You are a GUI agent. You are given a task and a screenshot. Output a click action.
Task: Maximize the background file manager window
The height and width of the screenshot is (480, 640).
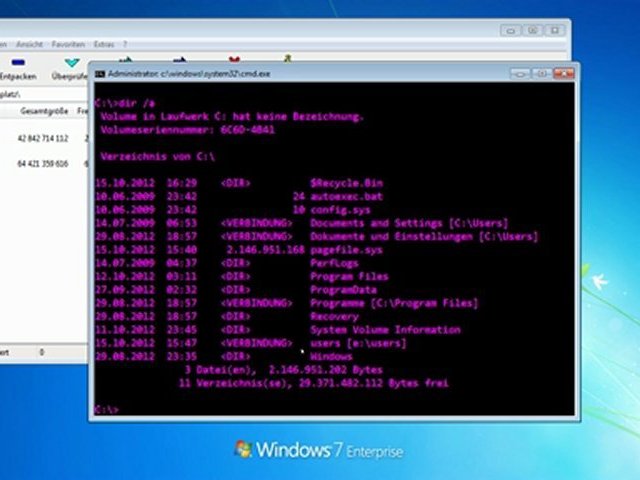[x=532, y=31]
